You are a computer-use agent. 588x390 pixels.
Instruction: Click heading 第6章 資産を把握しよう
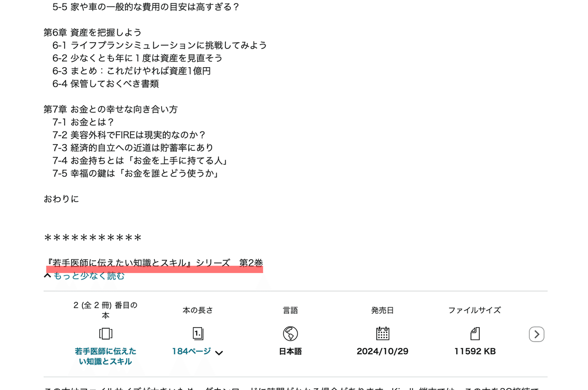[x=93, y=32]
